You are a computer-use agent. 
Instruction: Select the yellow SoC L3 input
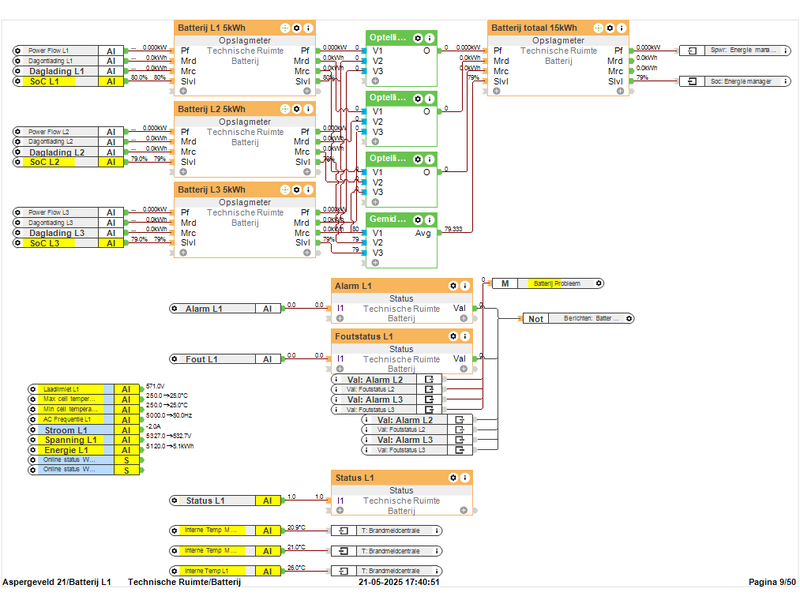68,243
